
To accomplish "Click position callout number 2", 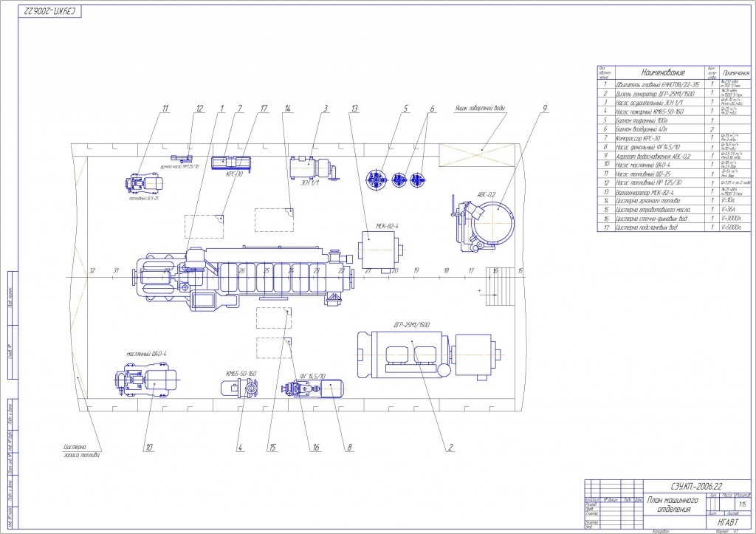I will click(x=450, y=448).
